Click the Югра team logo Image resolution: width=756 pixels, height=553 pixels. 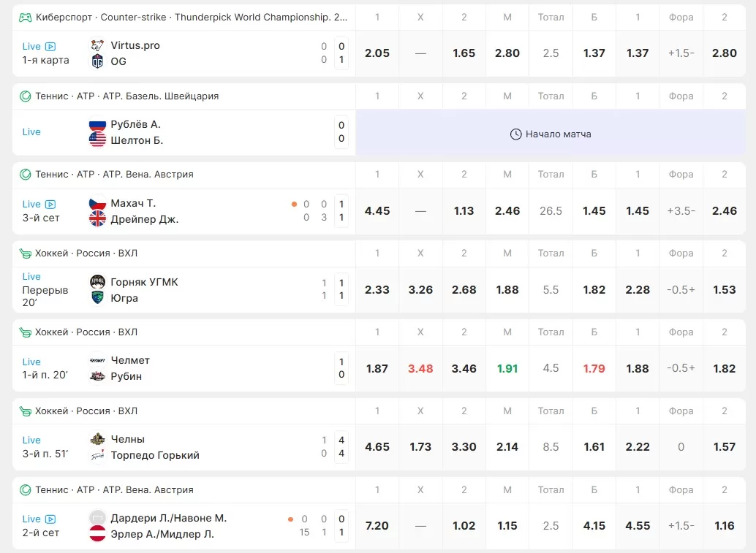[97, 298]
